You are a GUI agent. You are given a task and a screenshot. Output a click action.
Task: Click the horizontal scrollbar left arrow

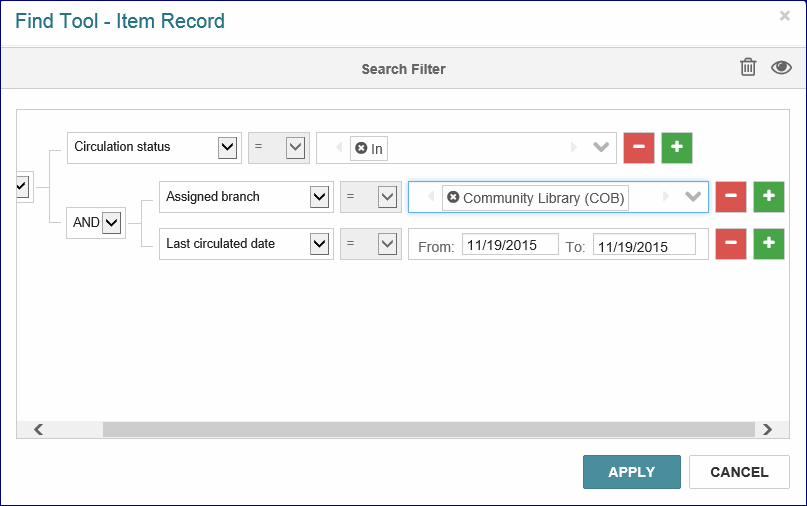coord(39,429)
